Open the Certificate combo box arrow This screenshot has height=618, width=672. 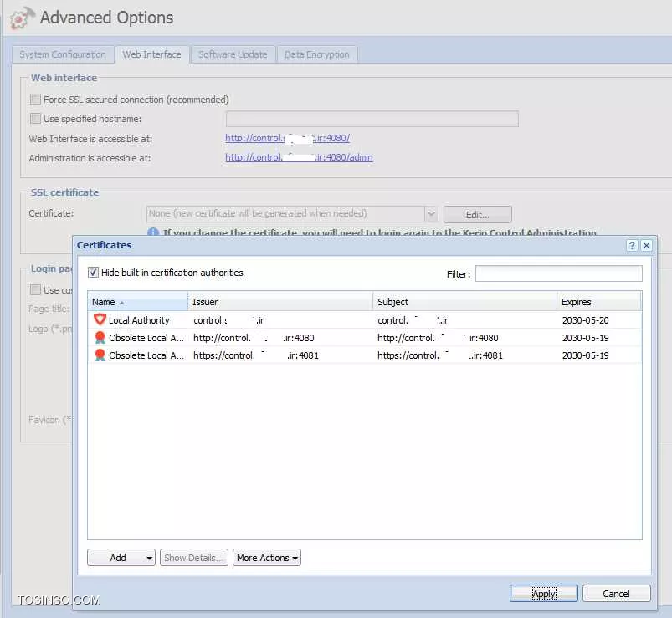coord(431,214)
